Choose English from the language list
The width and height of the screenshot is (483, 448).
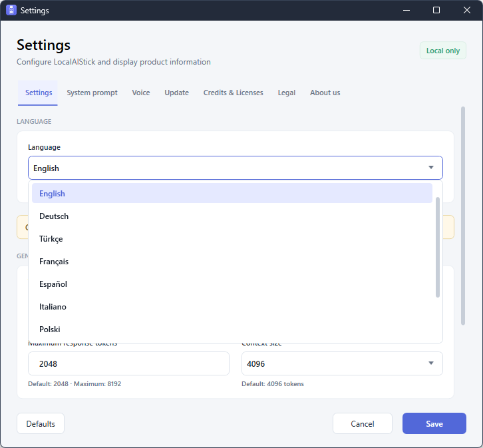tap(232, 194)
